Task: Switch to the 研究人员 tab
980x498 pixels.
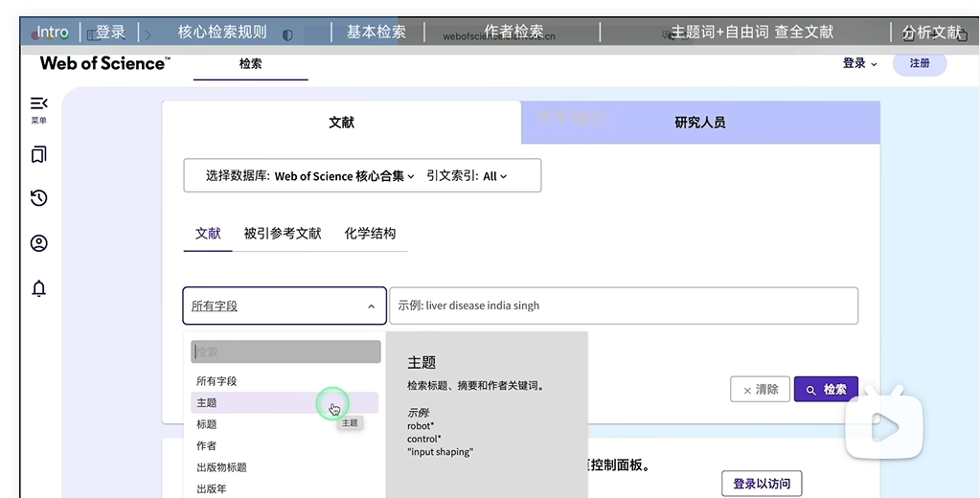Action: coord(700,123)
